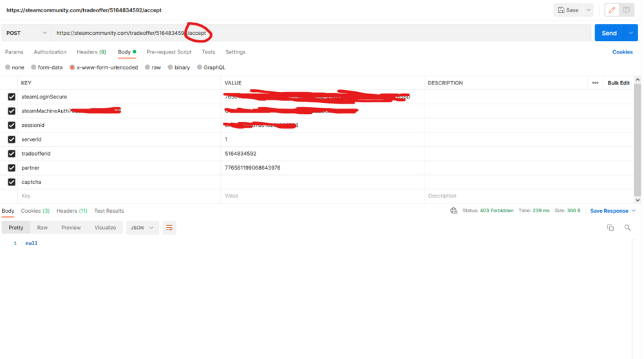Select the raw body radio option

[147, 68]
